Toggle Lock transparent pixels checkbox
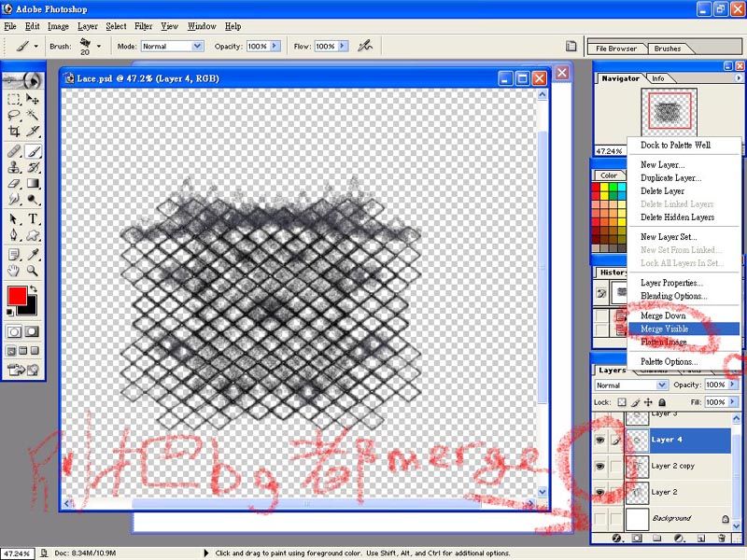This screenshot has width=747, height=560. pyautogui.click(x=622, y=402)
